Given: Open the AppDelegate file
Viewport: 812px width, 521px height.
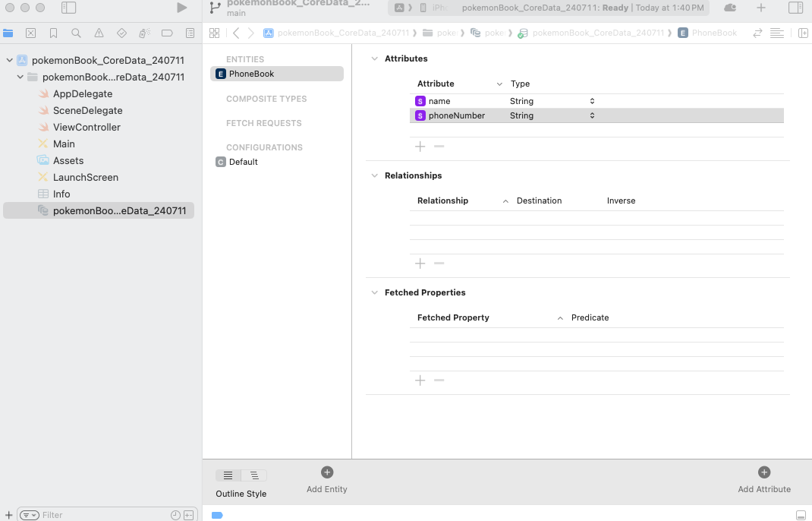Looking at the screenshot, I should (x=83, y=94).
